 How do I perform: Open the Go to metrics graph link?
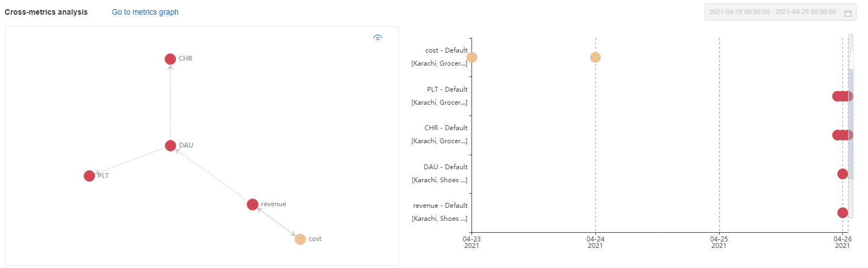tap(145, 12)
